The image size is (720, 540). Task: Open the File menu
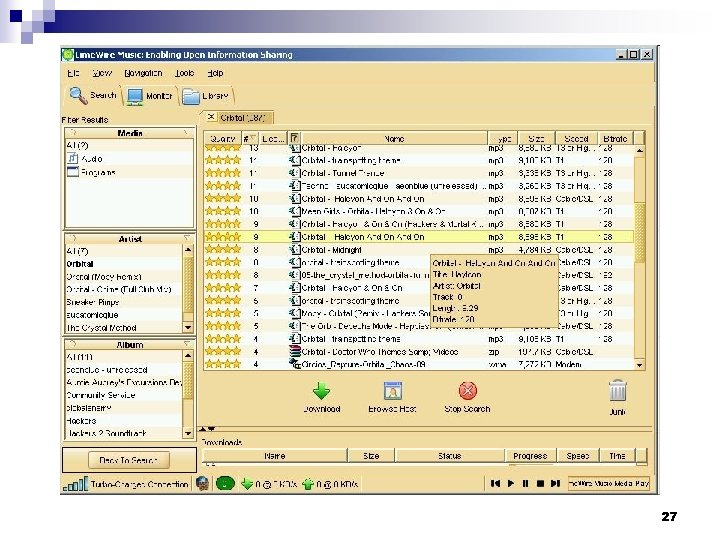[73, 73]
